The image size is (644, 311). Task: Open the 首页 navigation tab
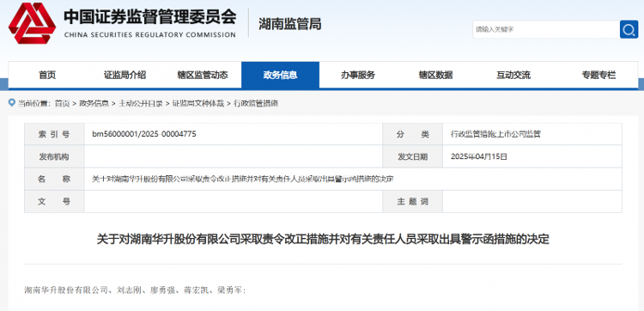[47, 76]
